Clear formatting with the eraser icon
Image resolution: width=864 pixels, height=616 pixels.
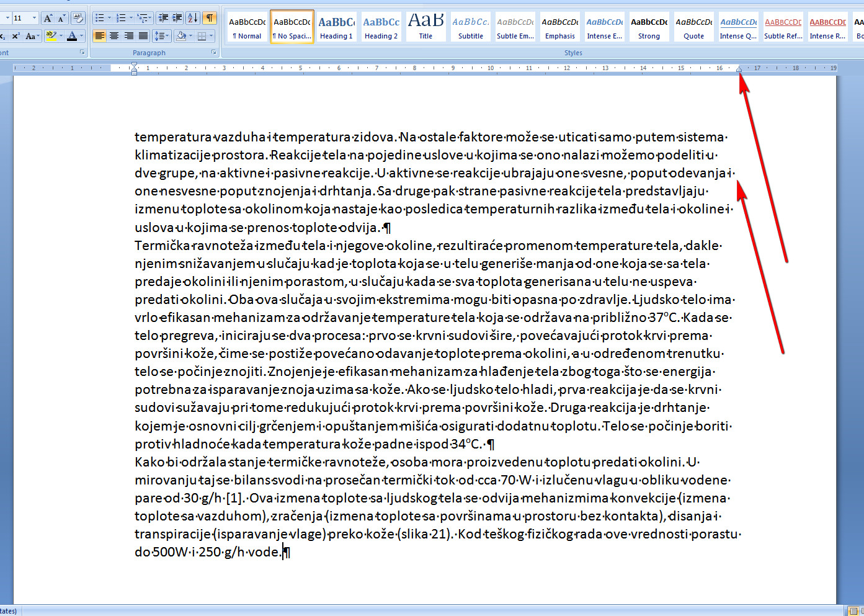tap(78, 18)
